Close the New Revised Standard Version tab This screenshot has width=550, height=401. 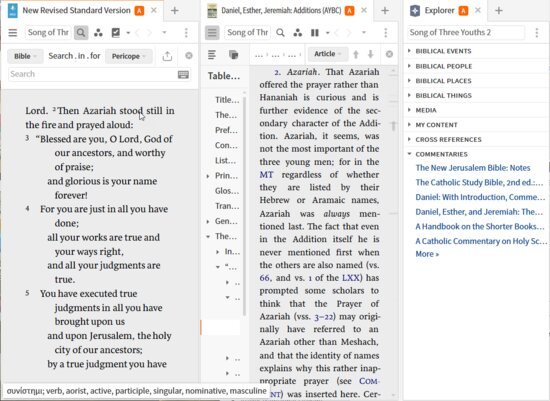click(x=154, y=11)
